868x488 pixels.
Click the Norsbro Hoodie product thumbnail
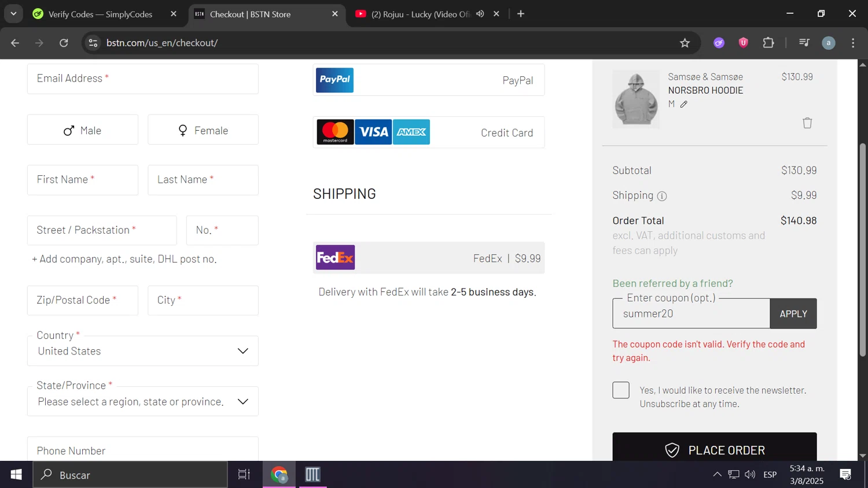coord(636,99)
